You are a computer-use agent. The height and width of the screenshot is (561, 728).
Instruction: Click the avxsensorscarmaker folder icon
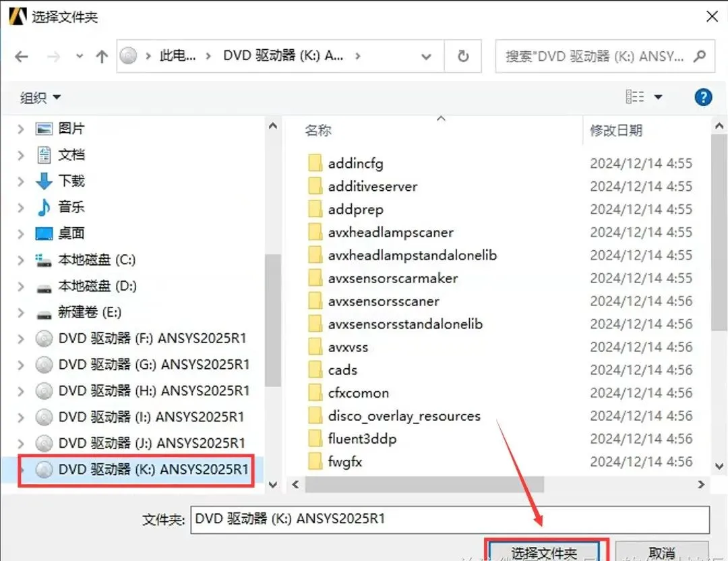pyautogui.click(x=315, y=278)
